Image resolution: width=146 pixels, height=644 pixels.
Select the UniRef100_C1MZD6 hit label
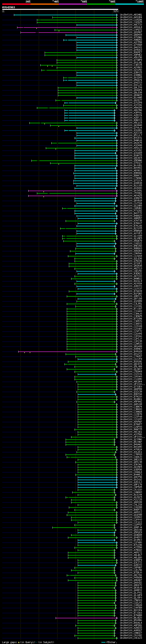coord(131,20)
